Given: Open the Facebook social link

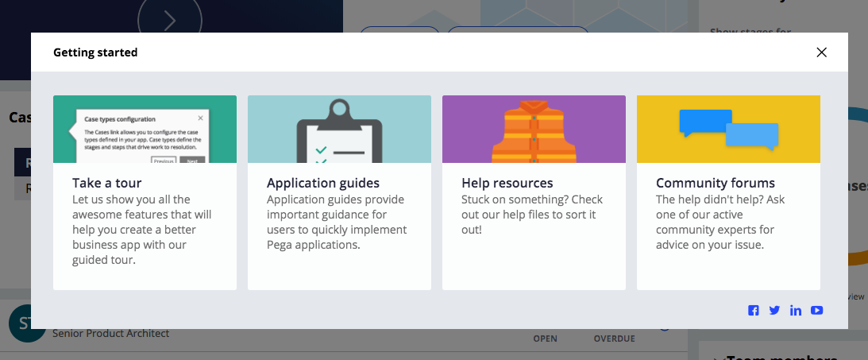Looking at the screenshot, I should [754, 311].
